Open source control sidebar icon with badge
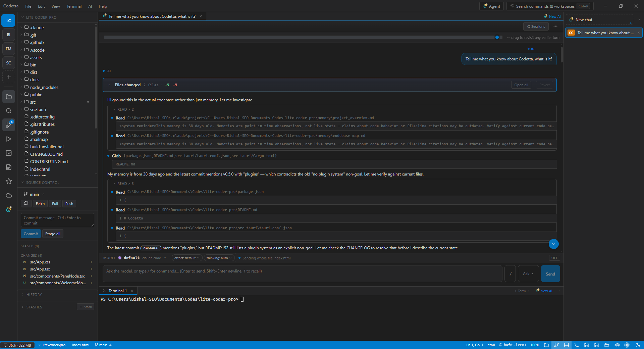Screen dimensions: 644x349 9,125
